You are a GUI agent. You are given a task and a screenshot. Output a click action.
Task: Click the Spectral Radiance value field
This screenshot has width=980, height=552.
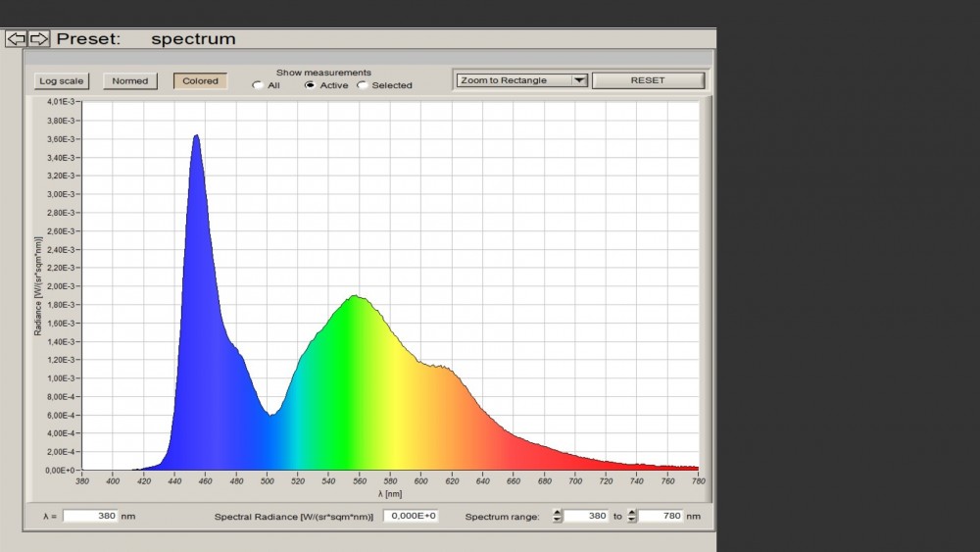(x=410, y=516)
